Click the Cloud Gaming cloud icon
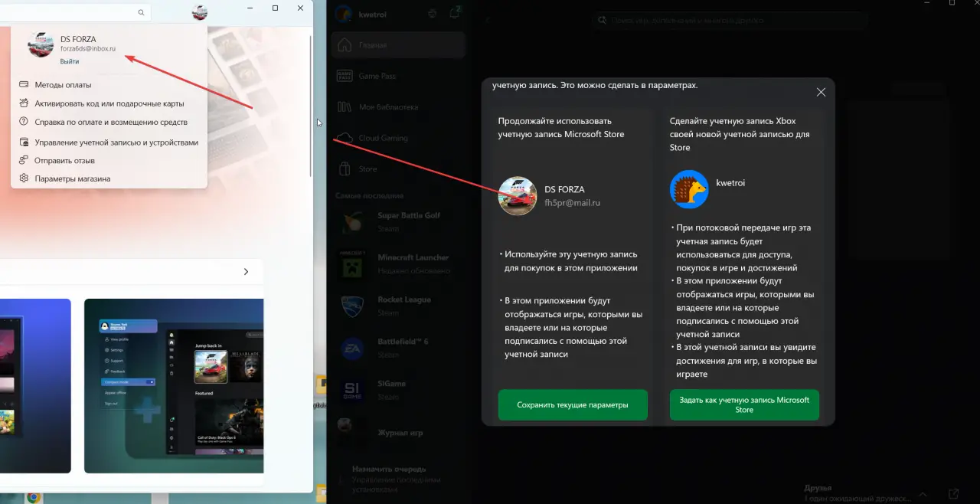This screenshot has width=980, height=504. (x=345, y=138)
